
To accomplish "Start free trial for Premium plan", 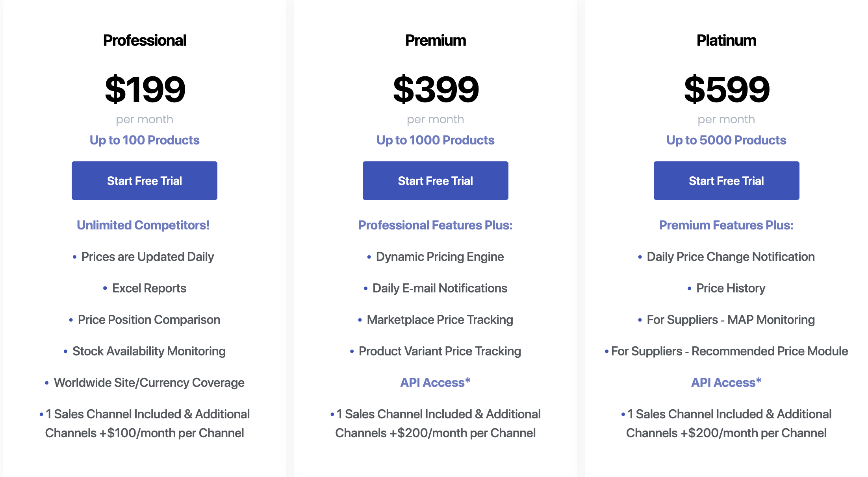I will (436, 181).
